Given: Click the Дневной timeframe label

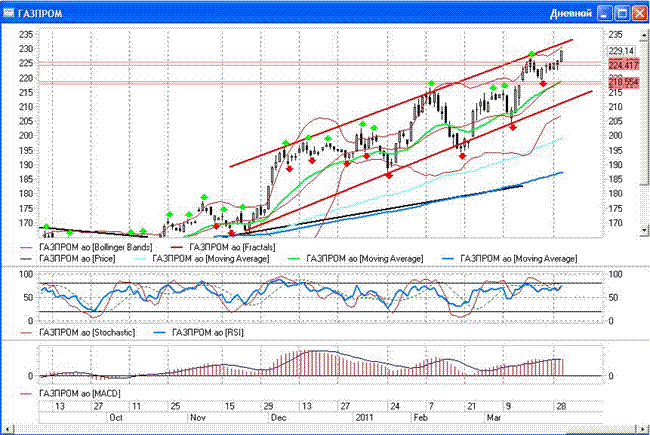Looking at the screenshot, I should click(571, 13).
